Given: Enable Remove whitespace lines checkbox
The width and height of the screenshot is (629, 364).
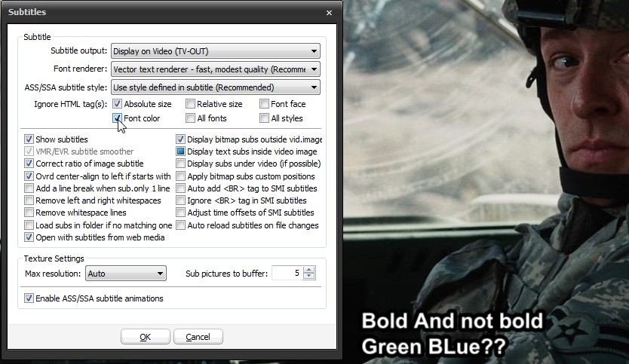Looking at the screenshot, I should tap(29, 212).
